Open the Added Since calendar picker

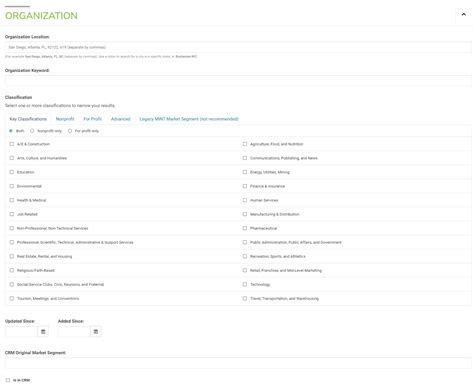(96, 332)
